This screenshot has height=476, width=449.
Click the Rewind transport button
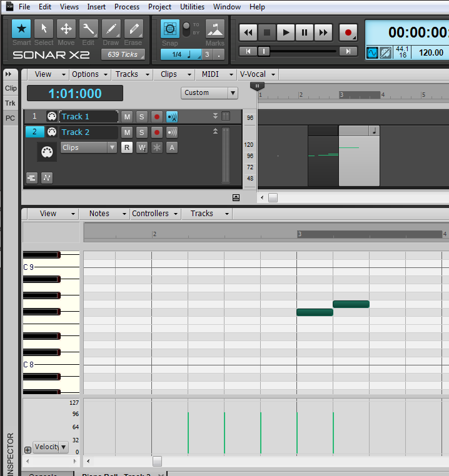(248, 32)
